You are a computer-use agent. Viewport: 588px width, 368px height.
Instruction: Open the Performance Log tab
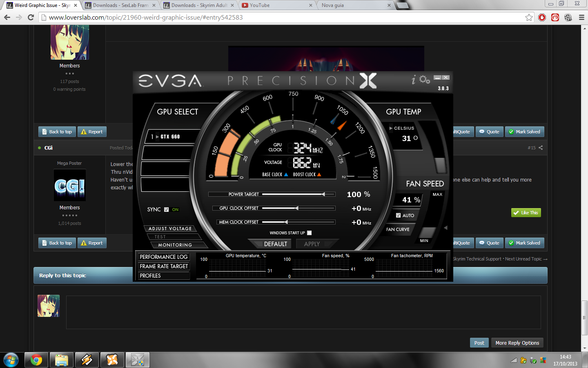pyautogui.click(x=164, y=257)
